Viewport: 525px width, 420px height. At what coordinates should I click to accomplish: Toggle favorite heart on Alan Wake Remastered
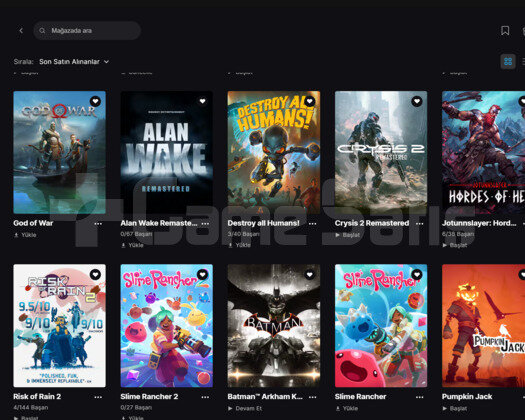coord(203,101)
